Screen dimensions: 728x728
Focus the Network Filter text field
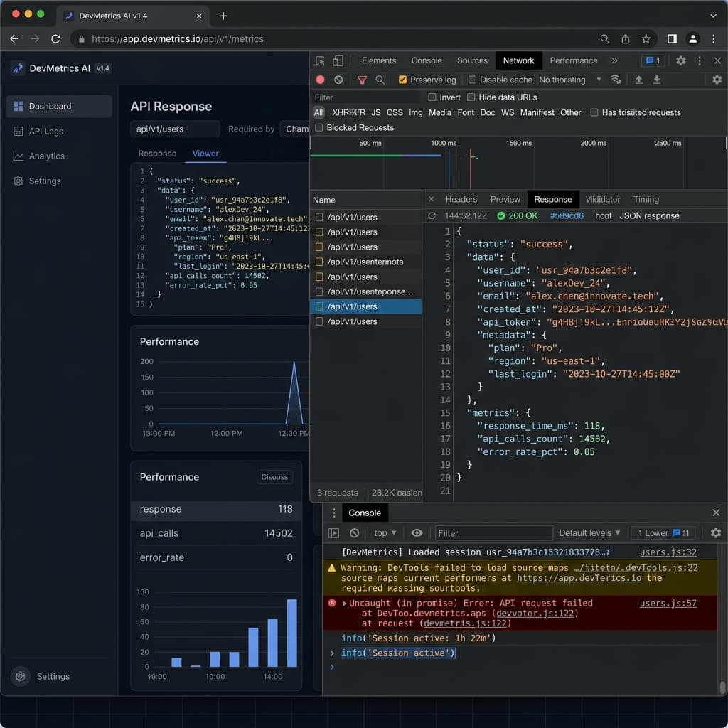pyautogui.click(x=365, y=97)
